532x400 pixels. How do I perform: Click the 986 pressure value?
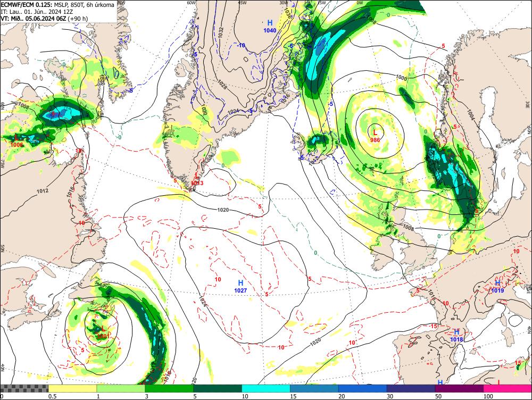pyautogui.click(x=375, y=140)
